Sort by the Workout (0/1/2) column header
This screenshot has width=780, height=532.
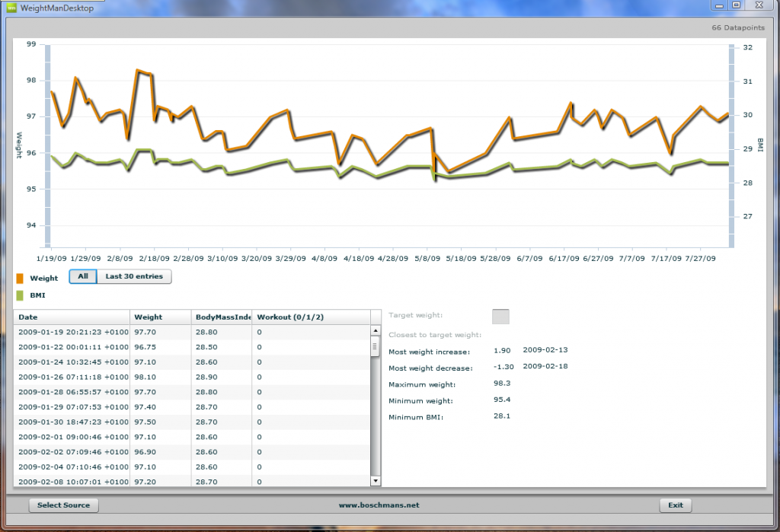point(312,317)
